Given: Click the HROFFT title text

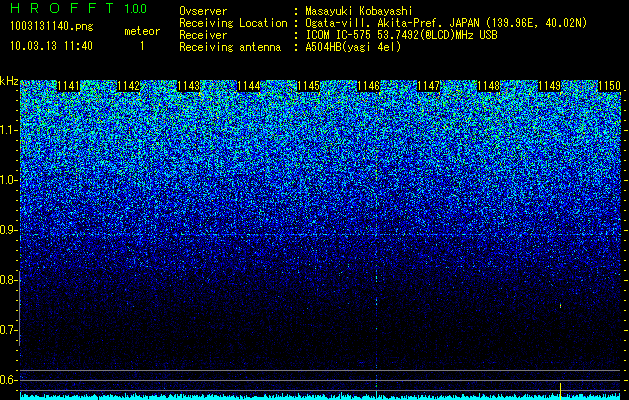Looking at the screenshot, I should coord(62,8).
